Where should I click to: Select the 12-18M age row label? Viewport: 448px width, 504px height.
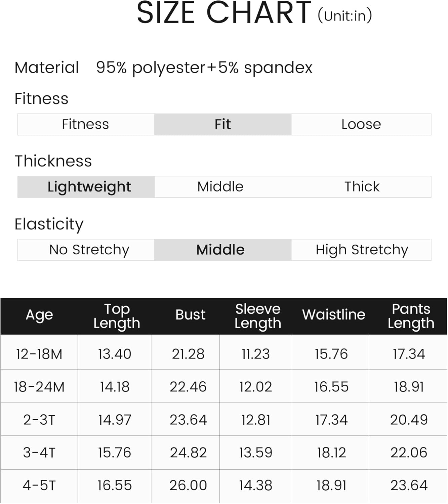[39, 354]
